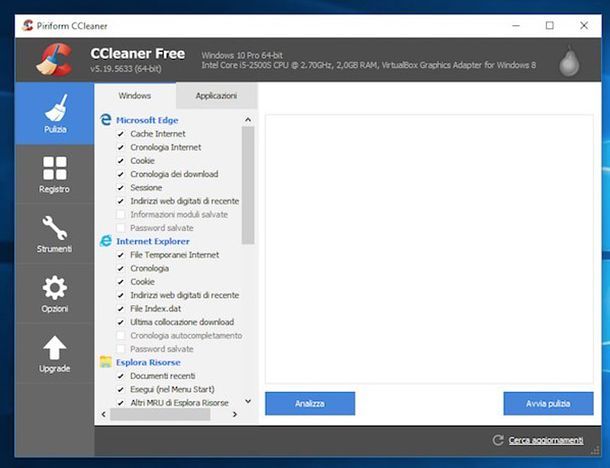
Task: Maximize the CCleaner window
Action: (550, 26)
